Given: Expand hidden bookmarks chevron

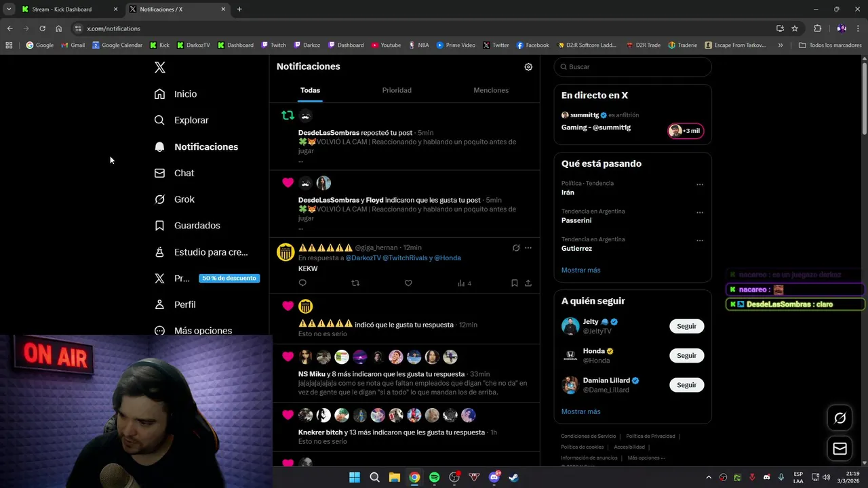Looking at the screenshot, I should coord(781,45).
